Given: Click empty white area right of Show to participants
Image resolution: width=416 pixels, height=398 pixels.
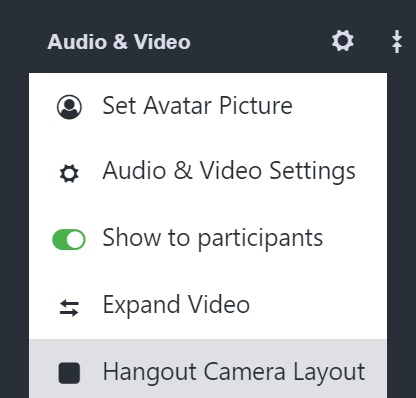Looking at the screenshot, I should [x=355, y=239].
